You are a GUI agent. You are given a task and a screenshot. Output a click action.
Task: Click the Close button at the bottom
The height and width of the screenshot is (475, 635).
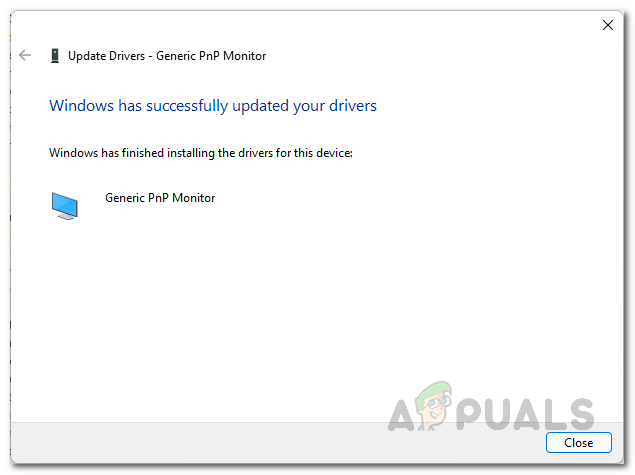point(578,442)
